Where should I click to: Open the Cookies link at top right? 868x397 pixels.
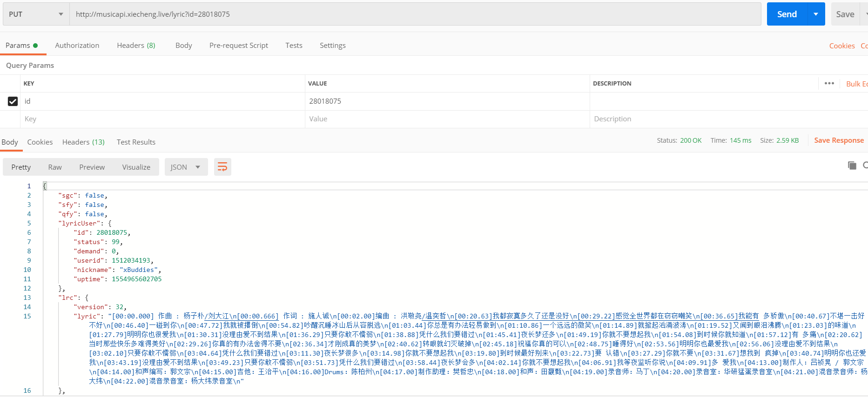(842, 46)
